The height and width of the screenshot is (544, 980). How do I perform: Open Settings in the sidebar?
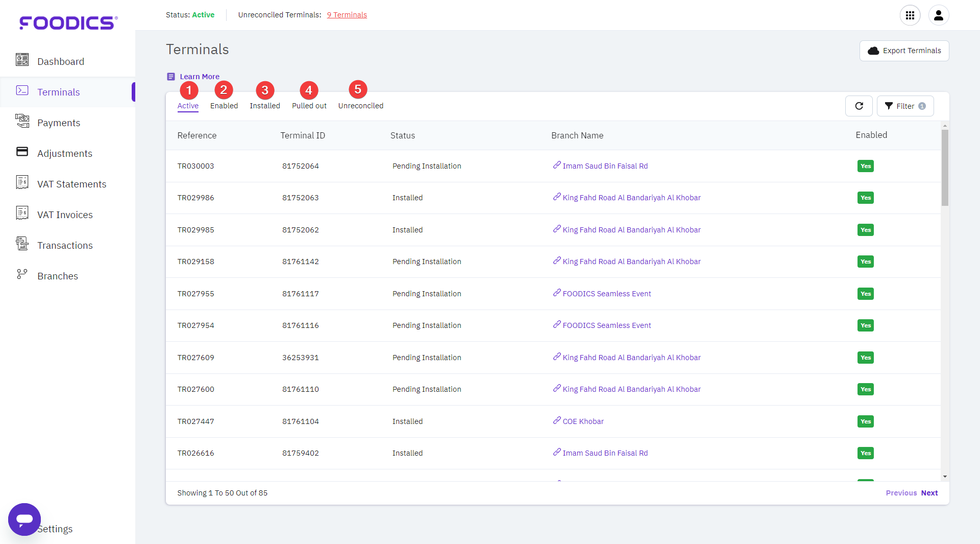(56, 529)
